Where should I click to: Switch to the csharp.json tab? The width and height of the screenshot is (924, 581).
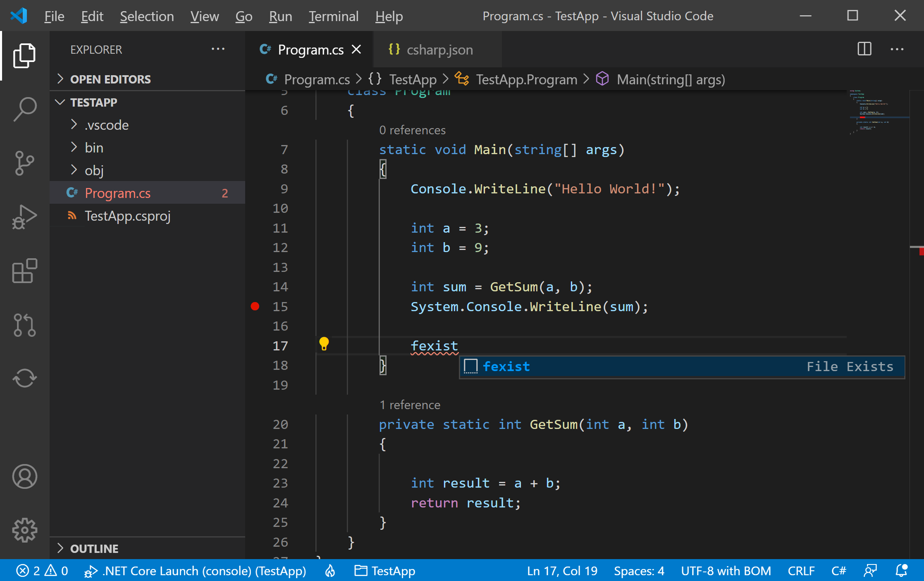[439, 50]
